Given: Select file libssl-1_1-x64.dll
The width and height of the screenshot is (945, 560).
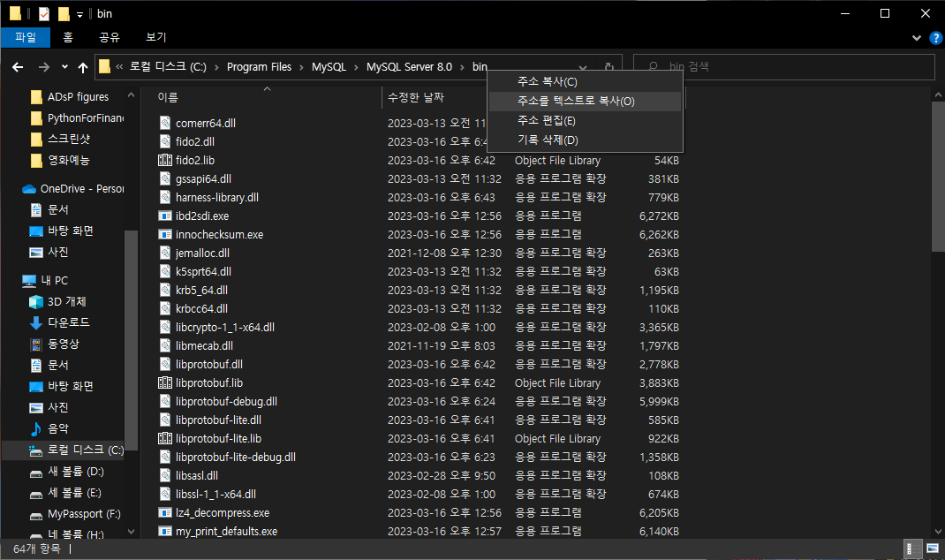Looking at the screenshot, I should [215, 495].
